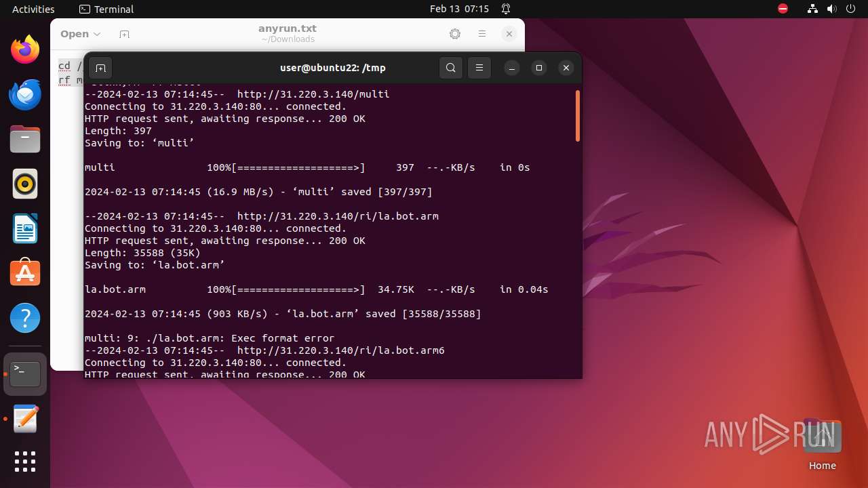Select the Terminal icon in the dock

25,374
